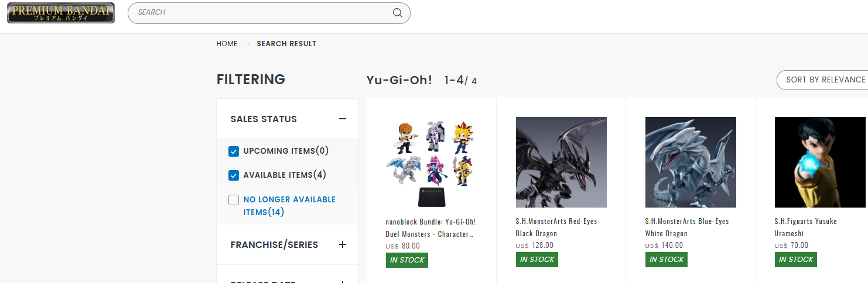Uncheck the Available Items checkbox
The height and width of the screenshot is (283, 868).
[234, 175]
